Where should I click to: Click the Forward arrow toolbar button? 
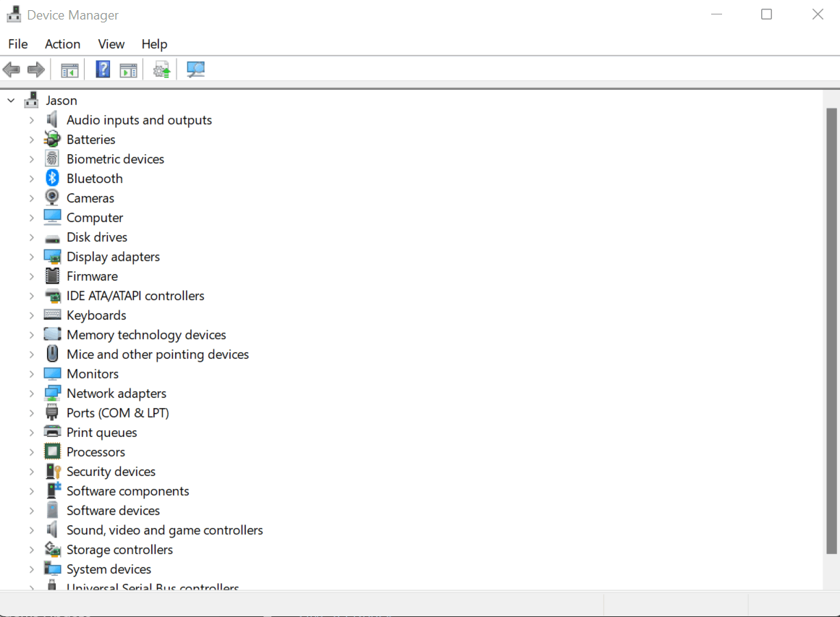36,69
